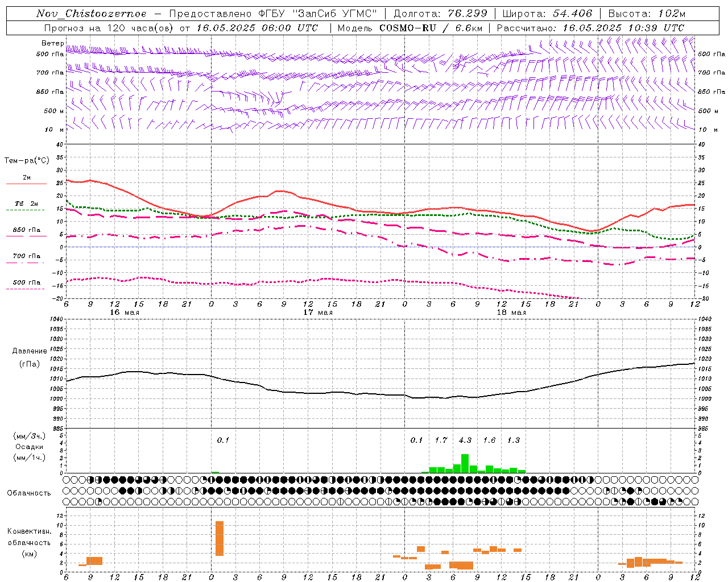Click the '1.7' precipitation total value
728x582 pixels.
441,440
